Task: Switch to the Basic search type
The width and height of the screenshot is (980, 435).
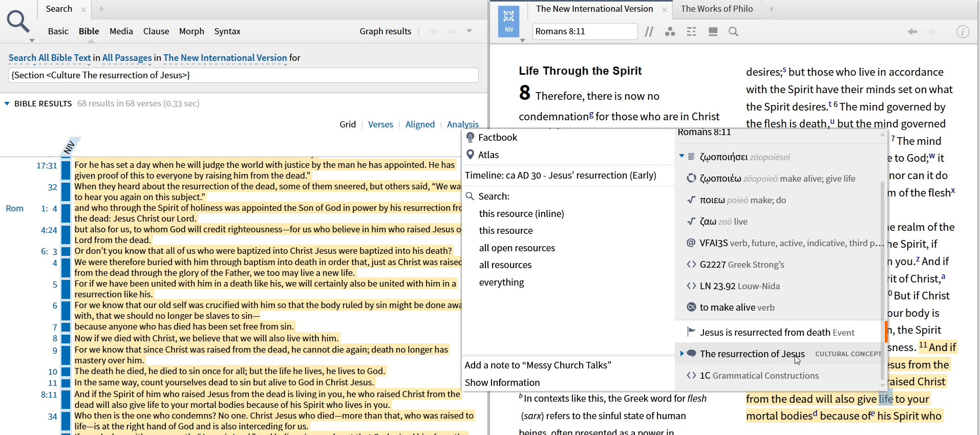Action: (58, 31)
